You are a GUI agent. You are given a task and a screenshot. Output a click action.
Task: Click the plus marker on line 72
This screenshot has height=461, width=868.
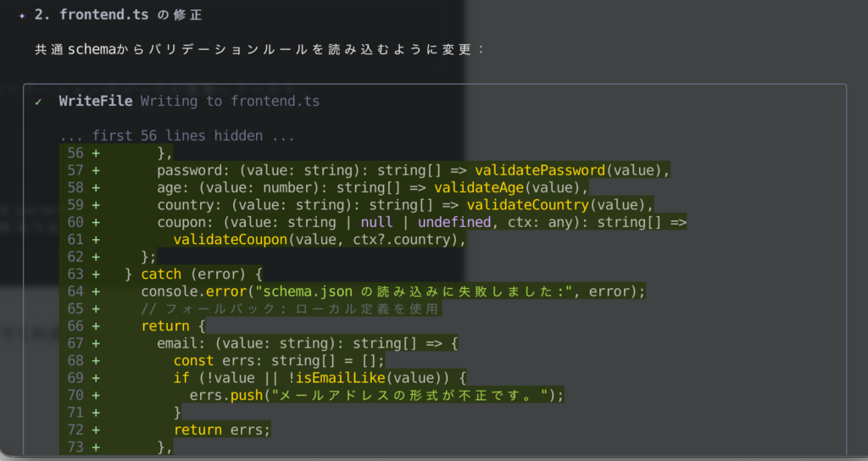pyautogui.click(x=95, y=430)
